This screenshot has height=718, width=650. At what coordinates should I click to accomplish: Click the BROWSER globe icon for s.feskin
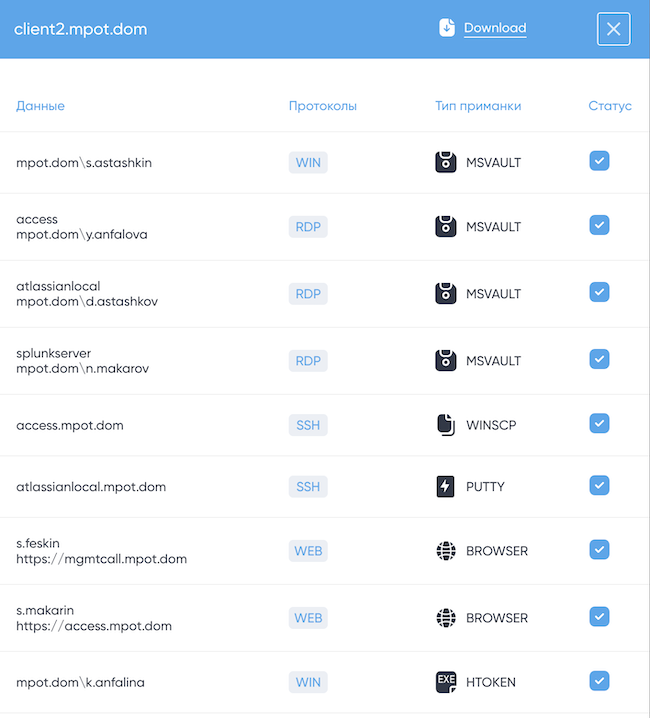pos(446,551)
